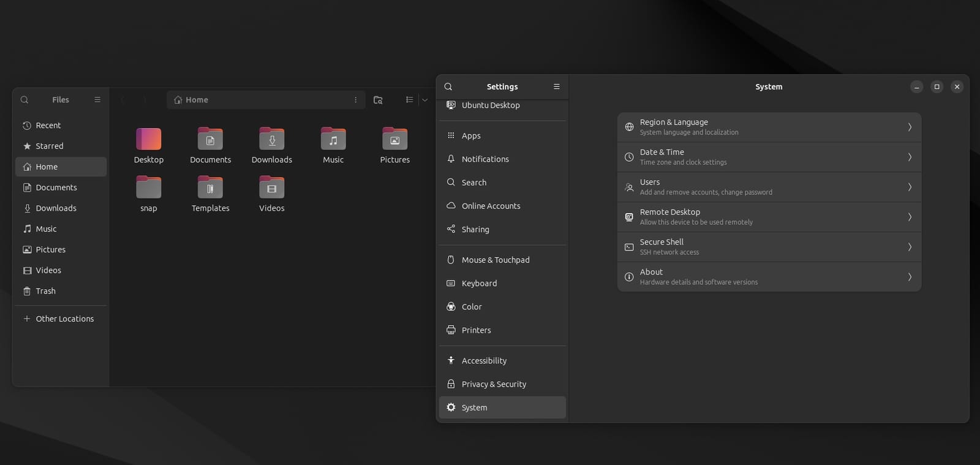Open Accessibility settings panel

502,360
